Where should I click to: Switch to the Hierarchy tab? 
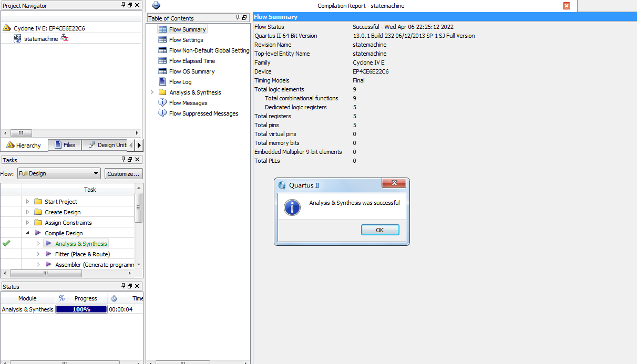click(24, 145)
